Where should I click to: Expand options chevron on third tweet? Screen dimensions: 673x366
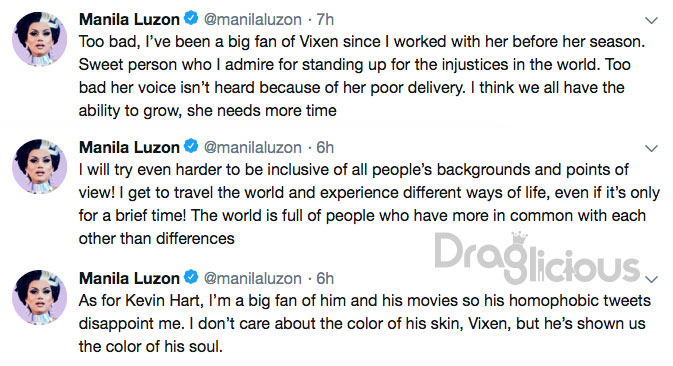(x=652, y=279)
